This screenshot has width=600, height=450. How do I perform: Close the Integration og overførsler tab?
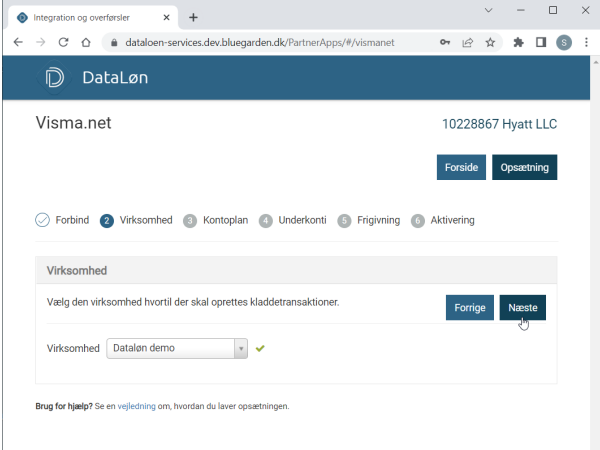(166, 18)
